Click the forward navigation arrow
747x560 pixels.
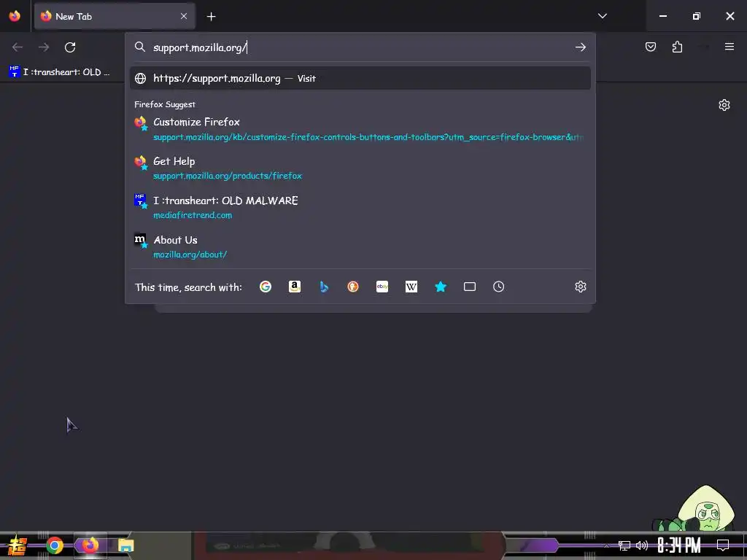44,47
